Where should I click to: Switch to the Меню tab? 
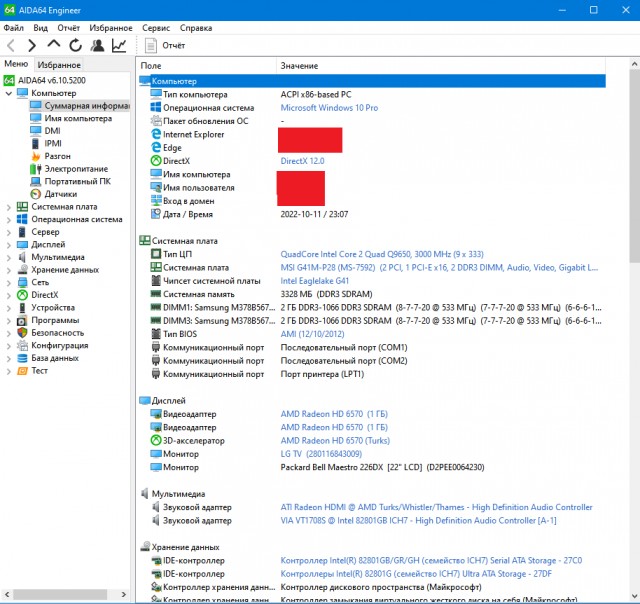(16, 64)
